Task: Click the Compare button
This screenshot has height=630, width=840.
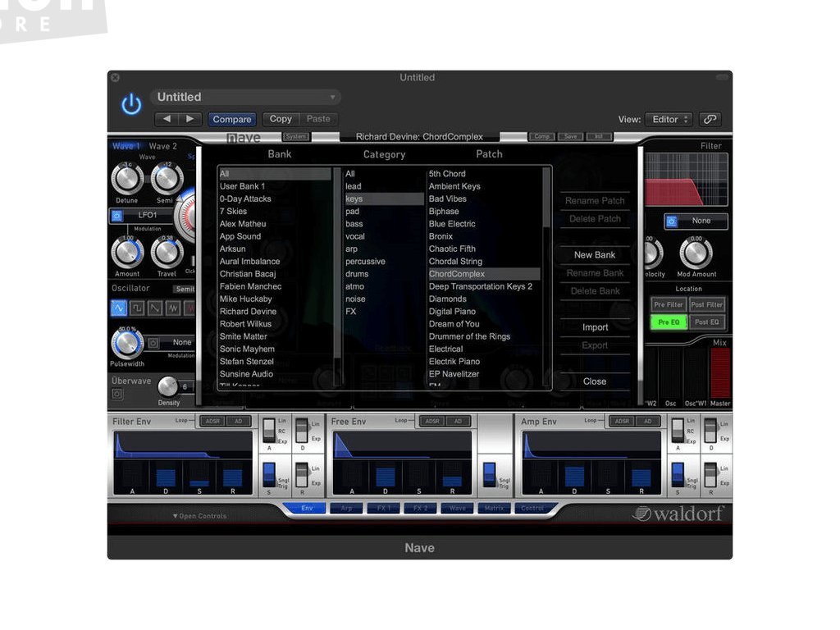Action: (232, 119)
